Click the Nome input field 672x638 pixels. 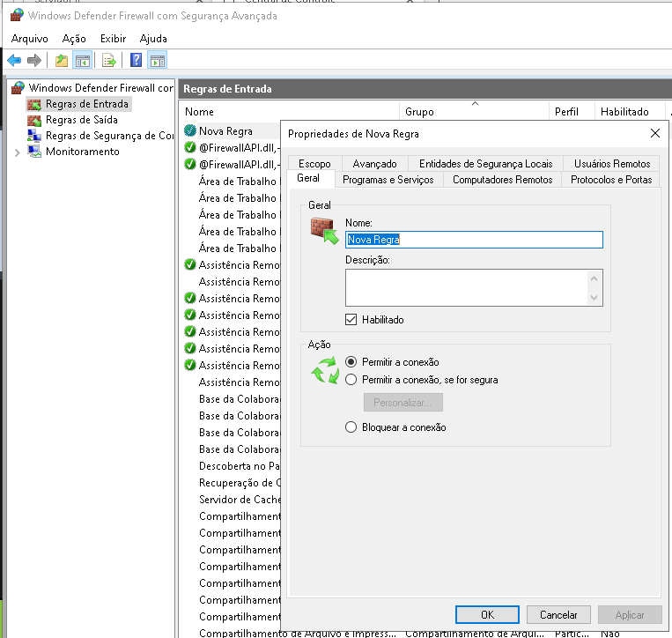pyautogui.click(x=474, y=240)
